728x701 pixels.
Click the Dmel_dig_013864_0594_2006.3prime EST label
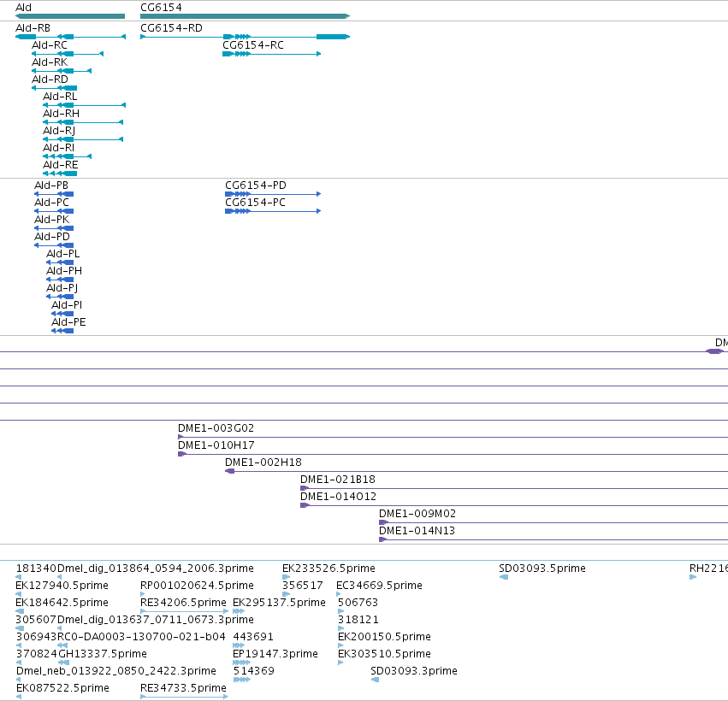pyautogui.click(x=156, y=568)
